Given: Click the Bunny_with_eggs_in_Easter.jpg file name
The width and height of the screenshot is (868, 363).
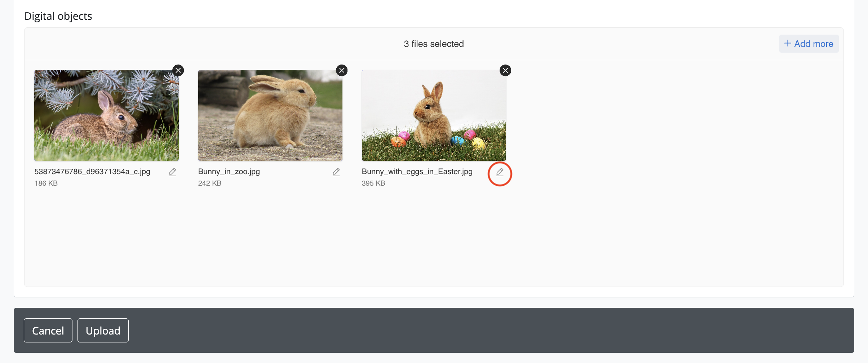Looking at the screenshot, I should click(x=417, y=172).
